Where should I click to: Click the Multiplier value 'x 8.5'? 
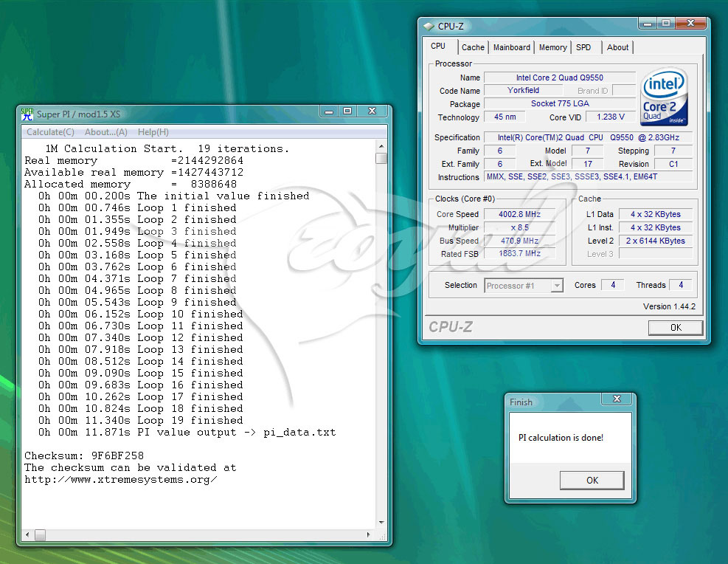519,227
